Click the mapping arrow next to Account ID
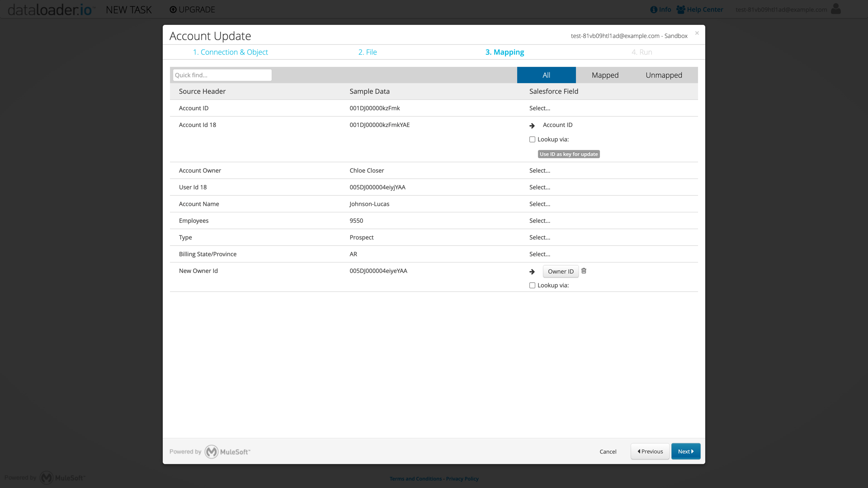 pyautogui.click(x=532, y=126)
